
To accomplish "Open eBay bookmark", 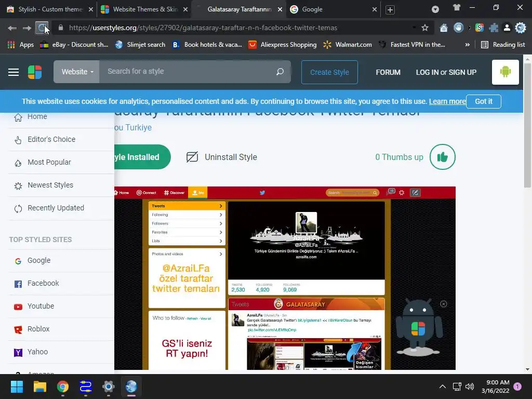I will (74, 45).
